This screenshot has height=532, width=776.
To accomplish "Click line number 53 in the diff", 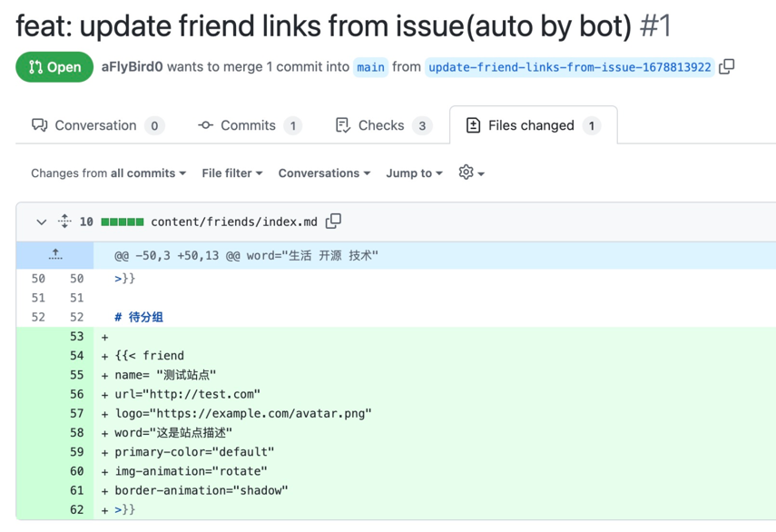I will 76,337.
